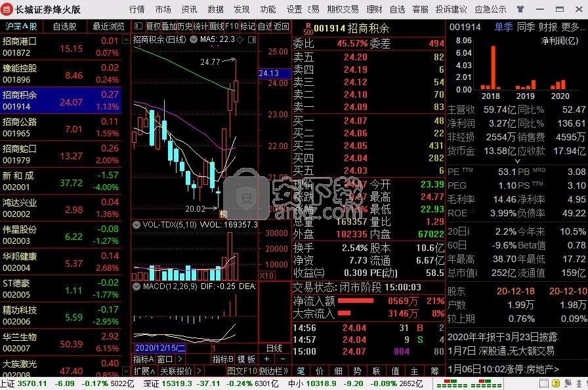This screenshot has width=588, height=390.
Task: Click the skin/theme shirt icon
Action: coord(520,9)
